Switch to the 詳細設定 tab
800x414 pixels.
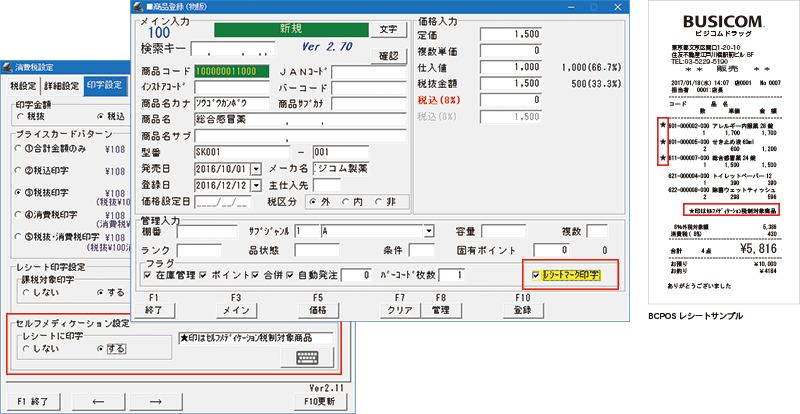point(62,84)
